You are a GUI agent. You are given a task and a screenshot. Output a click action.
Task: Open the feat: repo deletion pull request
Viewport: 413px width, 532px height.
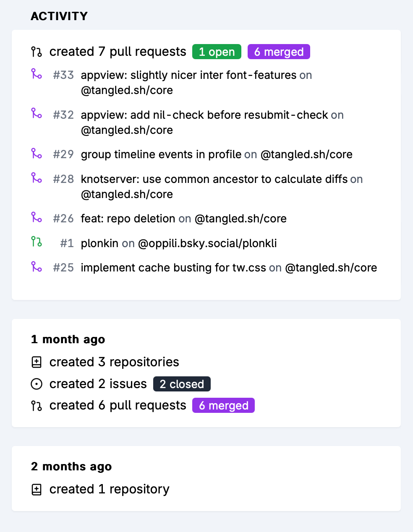[x=128, y=219]
